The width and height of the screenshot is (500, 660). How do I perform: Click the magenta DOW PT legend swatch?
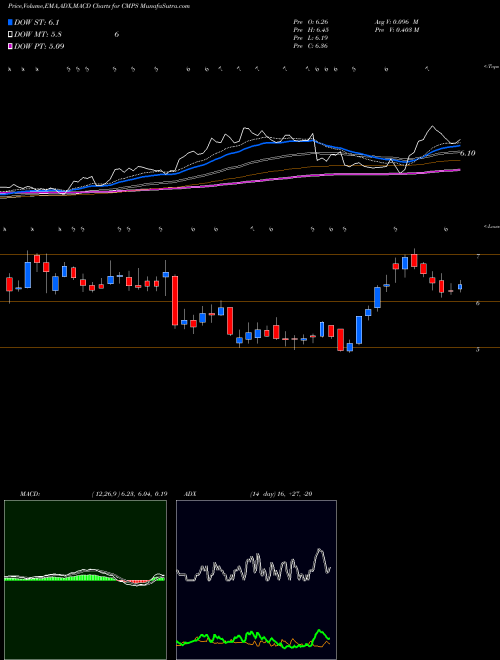[x=11, y=46]
